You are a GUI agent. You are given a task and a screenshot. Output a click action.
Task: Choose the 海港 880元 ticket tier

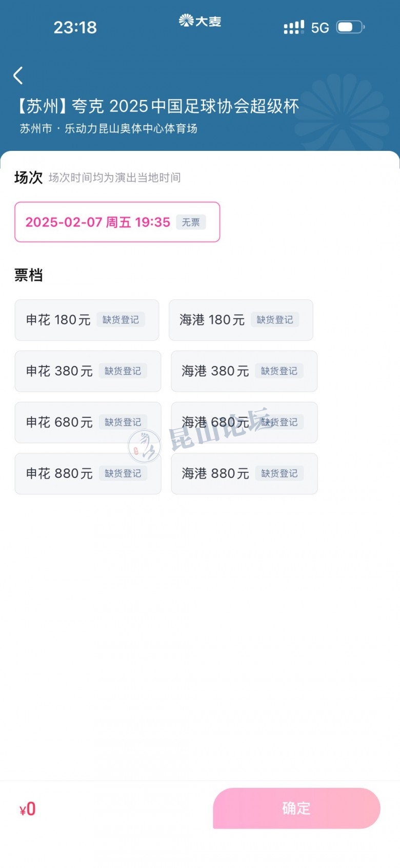pyautogui.click(x=244, y=473)
